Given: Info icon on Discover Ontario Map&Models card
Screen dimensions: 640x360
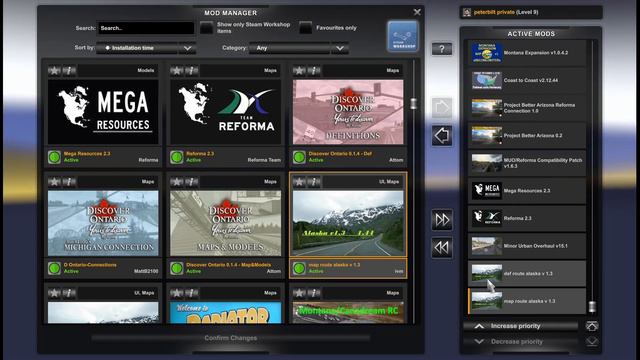Looking at the screenshot, I should click(x=191, y=182).
